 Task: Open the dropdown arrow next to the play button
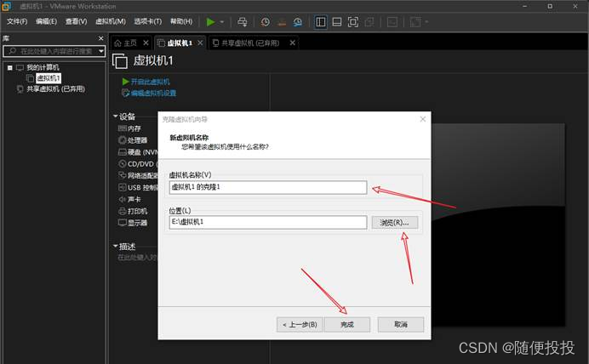point(222,22)
